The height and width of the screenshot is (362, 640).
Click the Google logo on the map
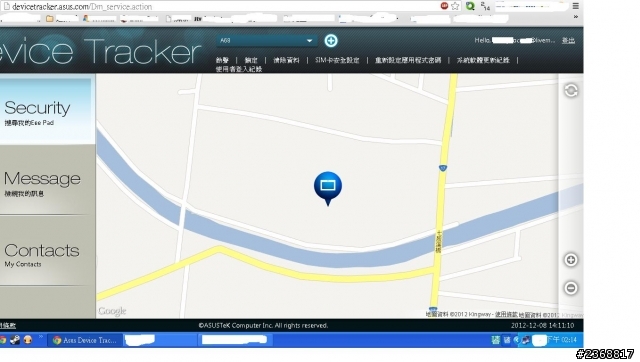[x=112, y=311]
